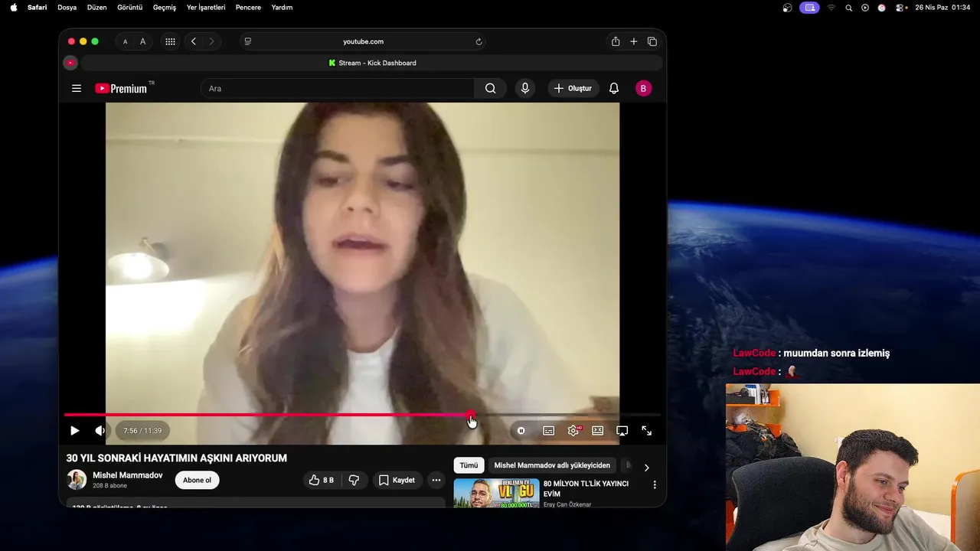
Task: Open the reader page icon in the address bar
Action: pos(248,41)
